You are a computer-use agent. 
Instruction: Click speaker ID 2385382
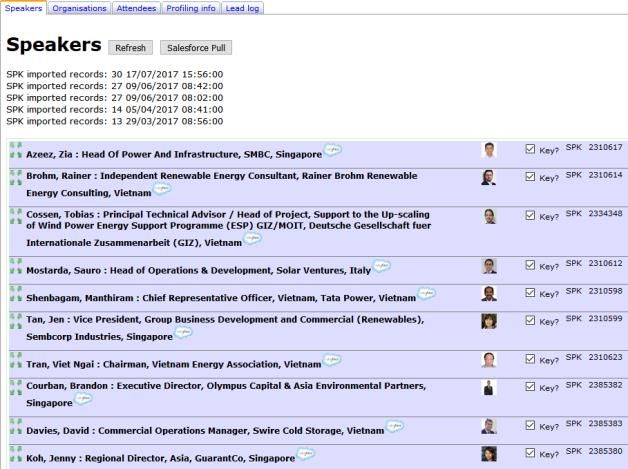click(606, 385)
